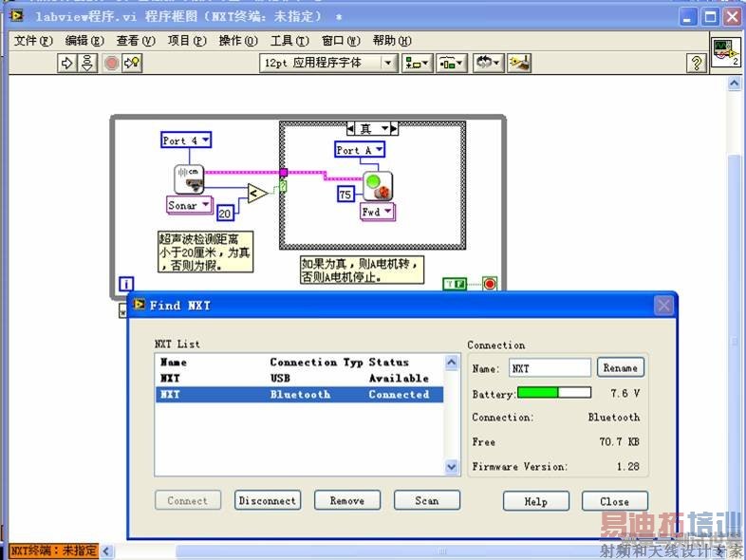
Task: Click the case structure previous-case arrow
Action: coord(351,128)
